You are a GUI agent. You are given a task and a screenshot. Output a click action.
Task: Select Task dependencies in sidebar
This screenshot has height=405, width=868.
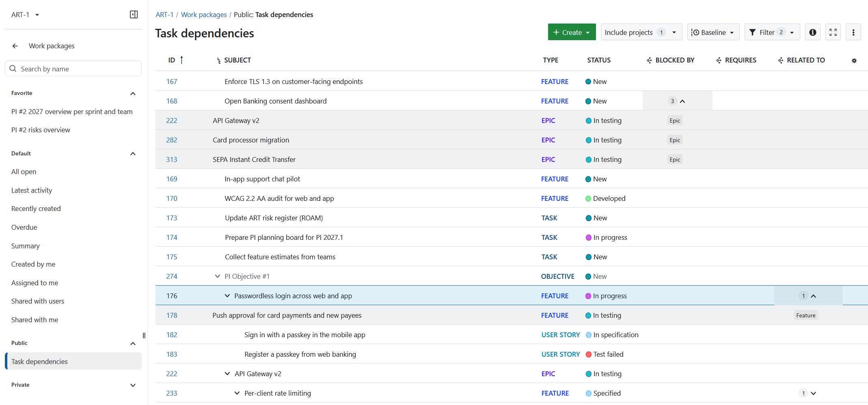click(73, 361)
